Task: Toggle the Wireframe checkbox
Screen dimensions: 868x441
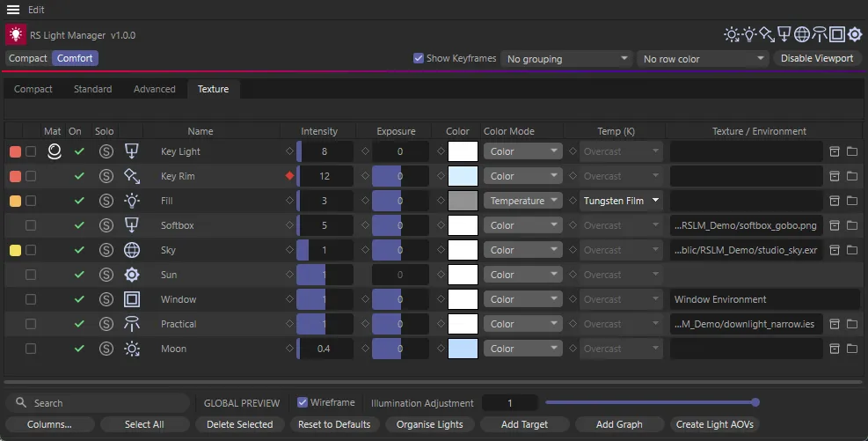Action: [x=303, y=403]
